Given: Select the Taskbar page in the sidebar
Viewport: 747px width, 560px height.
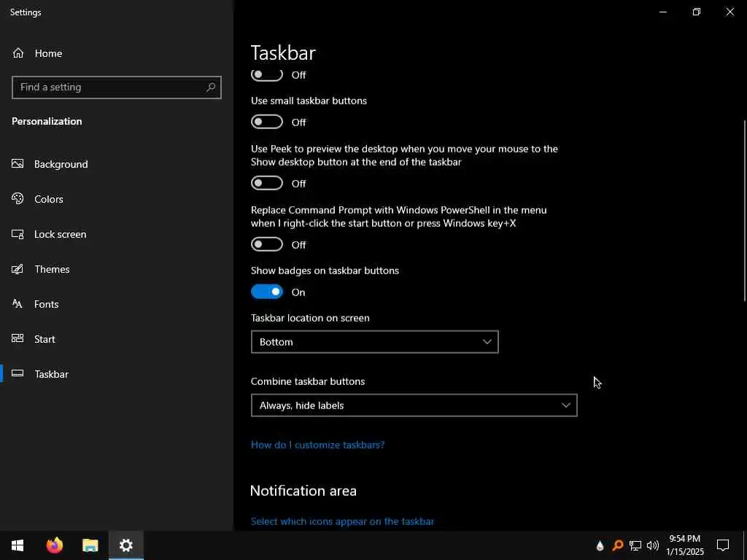Looking at the screenshot, I should [116, 374].
